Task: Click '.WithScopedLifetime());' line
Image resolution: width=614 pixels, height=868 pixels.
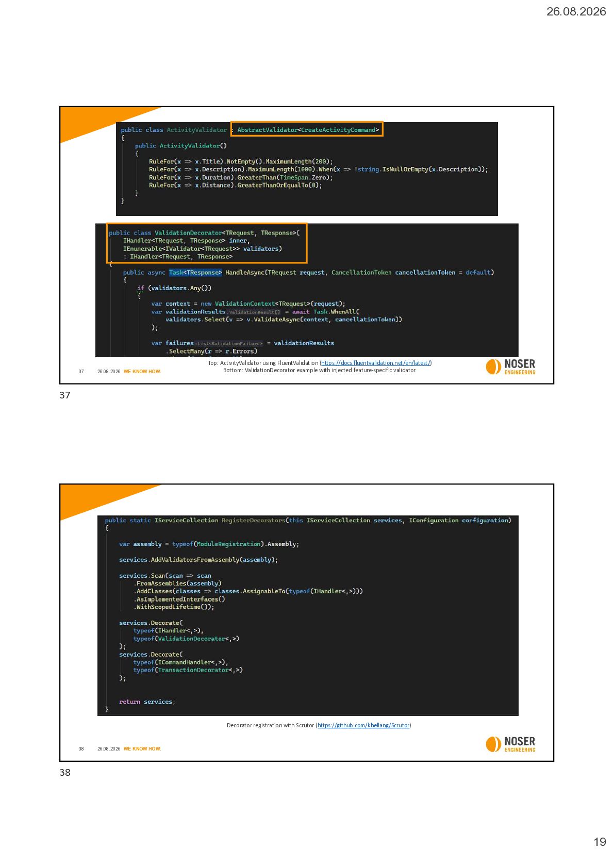Action: 174,607
